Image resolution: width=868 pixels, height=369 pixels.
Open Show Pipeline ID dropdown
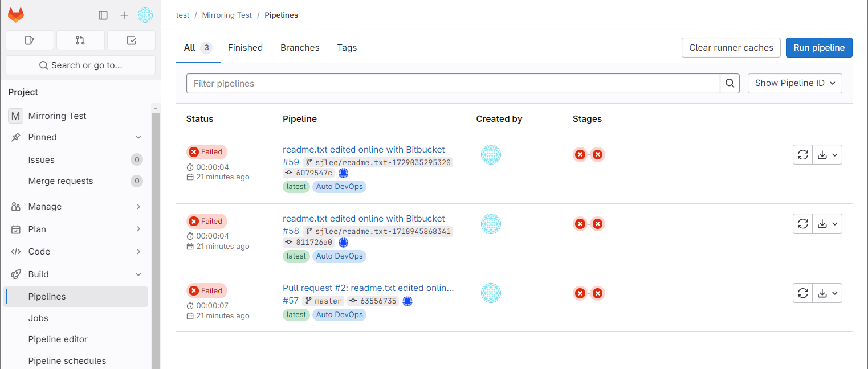coord(794,83)
